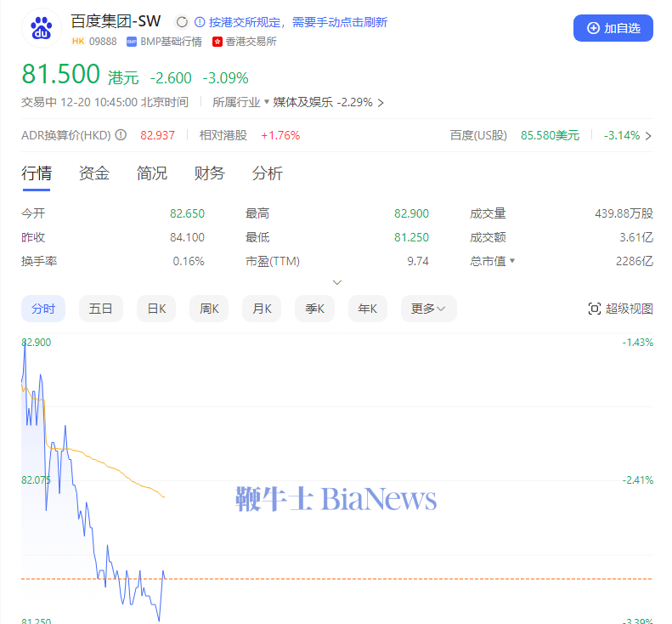
Task: Click the 最高 82.900 value
Action: (x=411, y=213)
